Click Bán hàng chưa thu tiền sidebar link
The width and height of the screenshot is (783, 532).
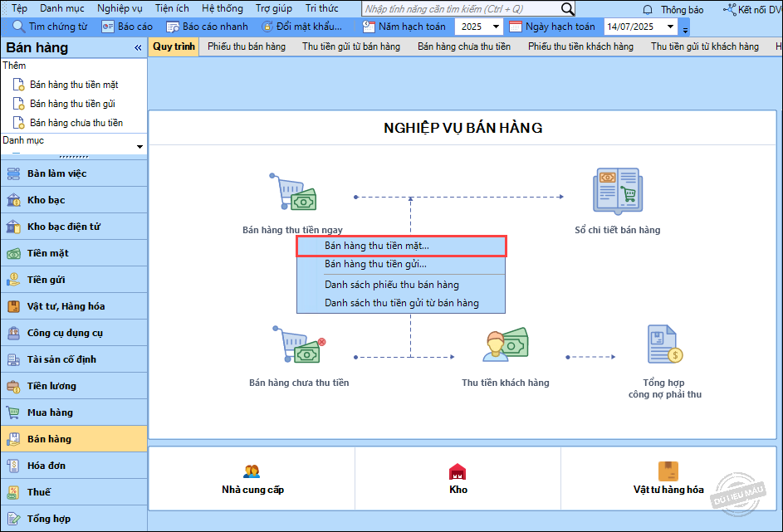click(76, 123)
